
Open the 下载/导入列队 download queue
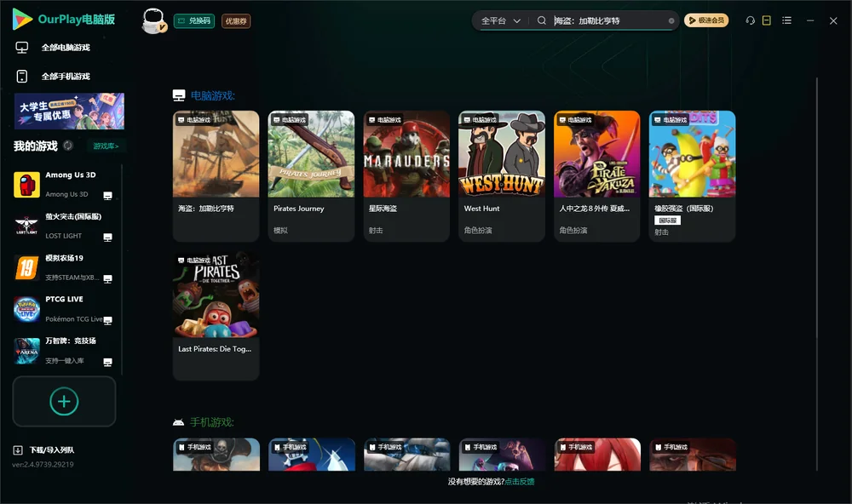[43, 450]
